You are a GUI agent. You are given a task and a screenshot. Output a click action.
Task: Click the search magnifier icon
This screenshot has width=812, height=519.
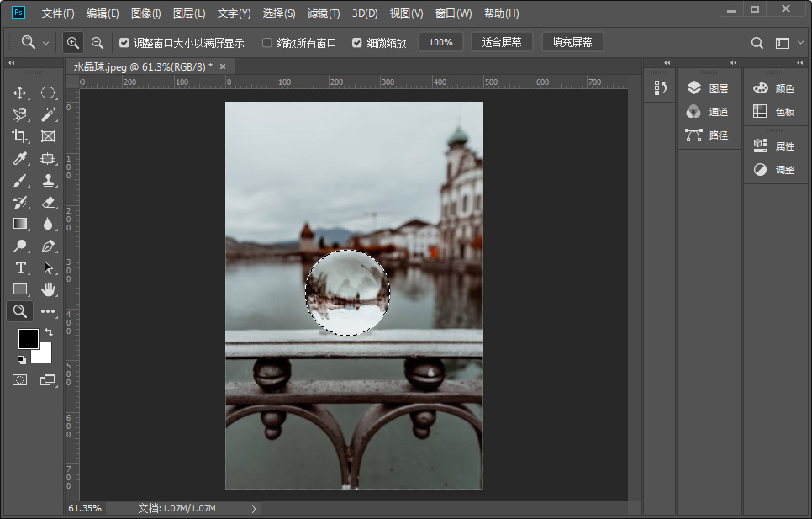757,43
